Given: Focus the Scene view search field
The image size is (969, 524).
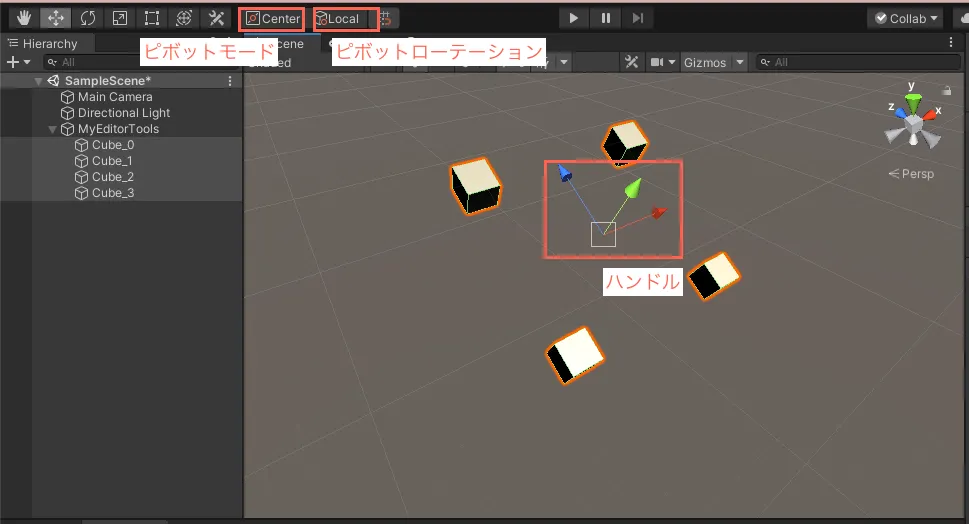Looking at the screenshot, I should pyautogui.click(x=858, y=62).
